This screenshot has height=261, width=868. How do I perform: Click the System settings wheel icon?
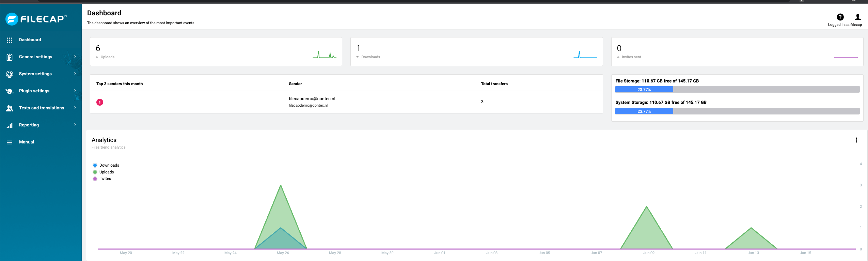10,74
